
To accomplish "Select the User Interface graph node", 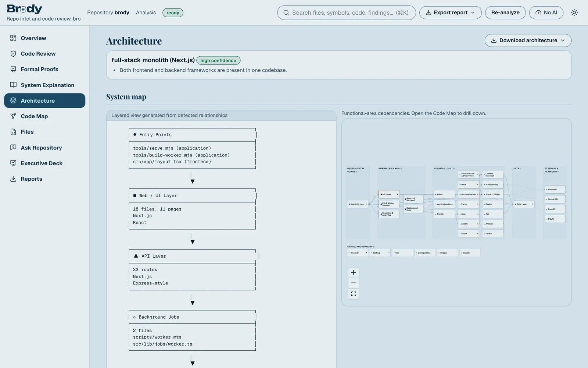I will click(358, 204).
